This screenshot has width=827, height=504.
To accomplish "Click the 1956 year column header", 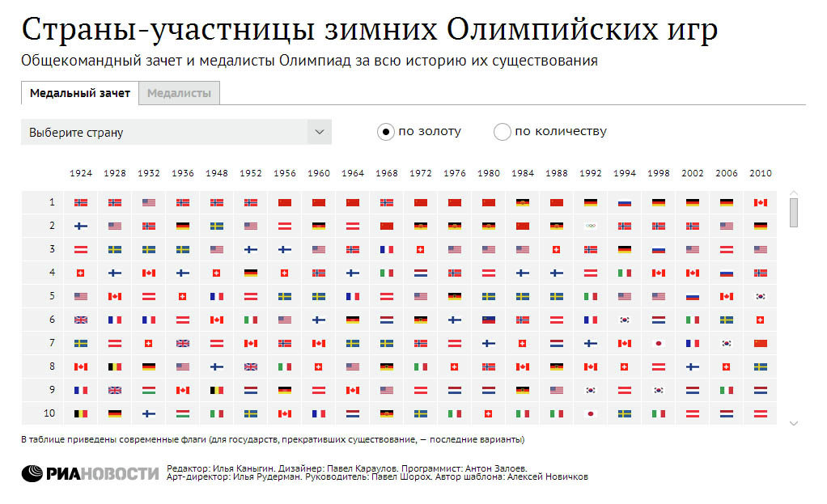I will coord(285,173).
